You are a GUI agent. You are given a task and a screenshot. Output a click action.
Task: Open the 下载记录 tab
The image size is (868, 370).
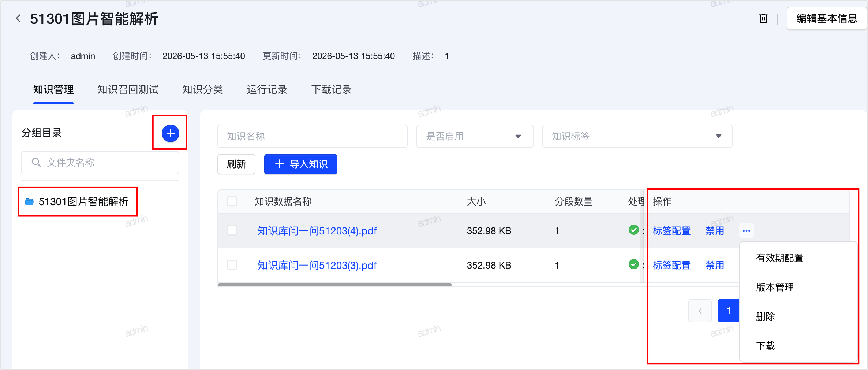pos(332,90)
